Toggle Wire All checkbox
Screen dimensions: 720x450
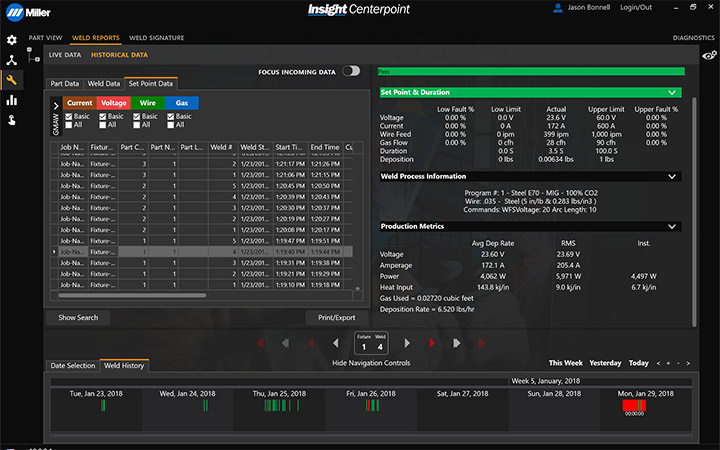click(136, 125)
